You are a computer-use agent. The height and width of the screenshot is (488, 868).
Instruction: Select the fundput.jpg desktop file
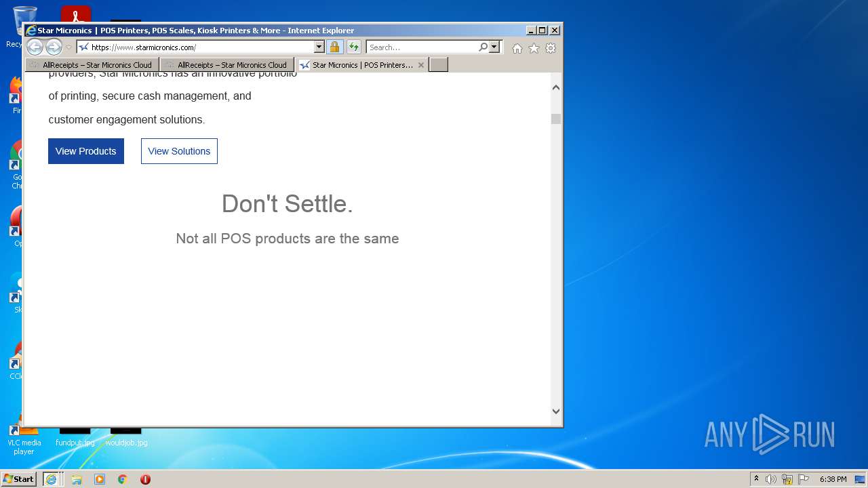75,437
